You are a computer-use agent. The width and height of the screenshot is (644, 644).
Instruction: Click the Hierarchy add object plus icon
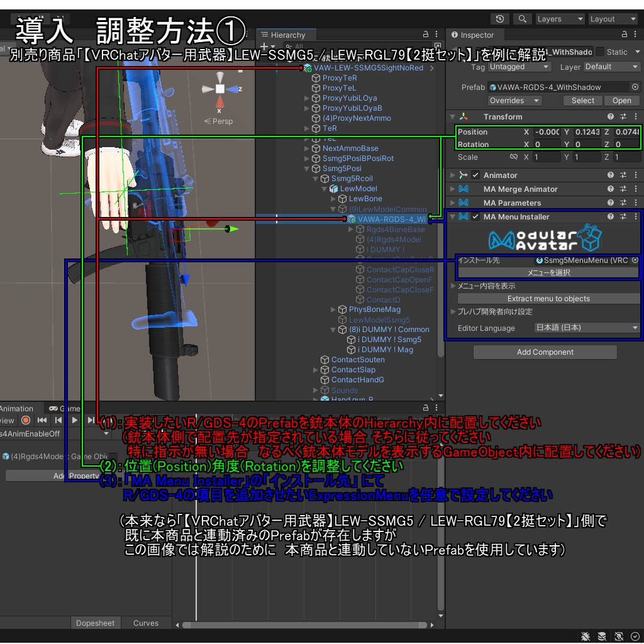click(x=264, y=47)
